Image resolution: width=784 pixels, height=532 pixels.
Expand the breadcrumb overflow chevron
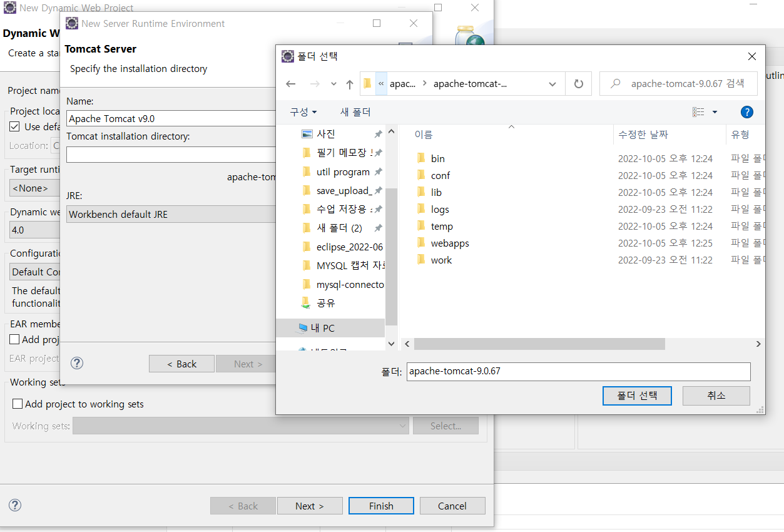click(381, 84)
